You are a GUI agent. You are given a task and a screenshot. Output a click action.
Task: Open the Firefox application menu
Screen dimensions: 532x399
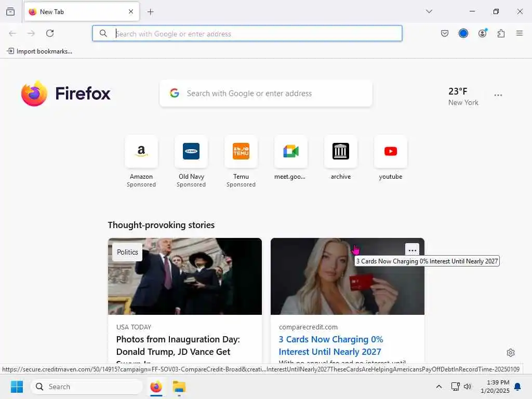click(520, 33)
